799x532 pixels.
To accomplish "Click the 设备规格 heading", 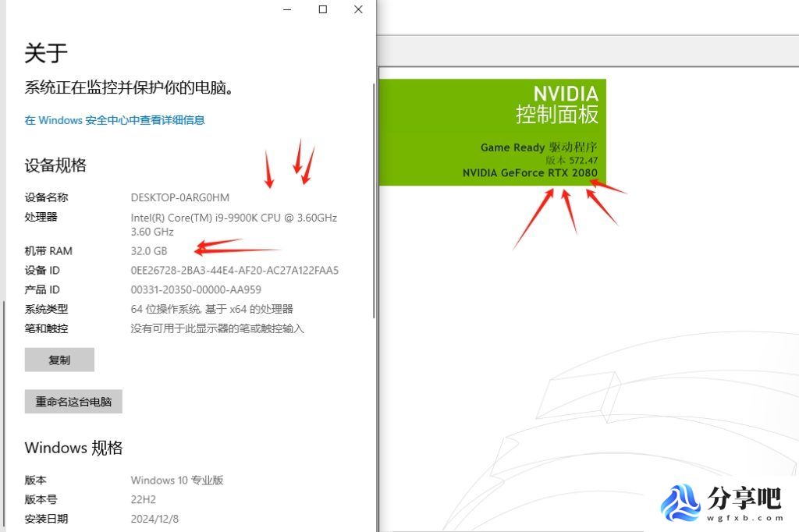I will click(x=55, y=165).
